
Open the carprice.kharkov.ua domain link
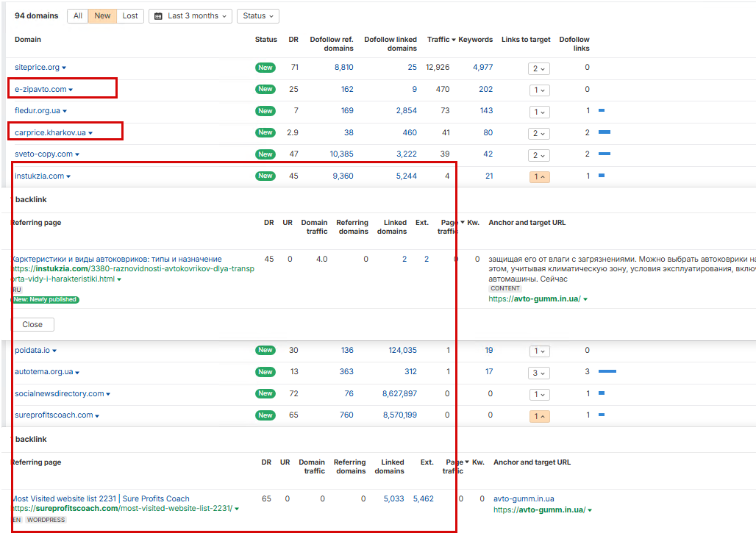(50, 132)
